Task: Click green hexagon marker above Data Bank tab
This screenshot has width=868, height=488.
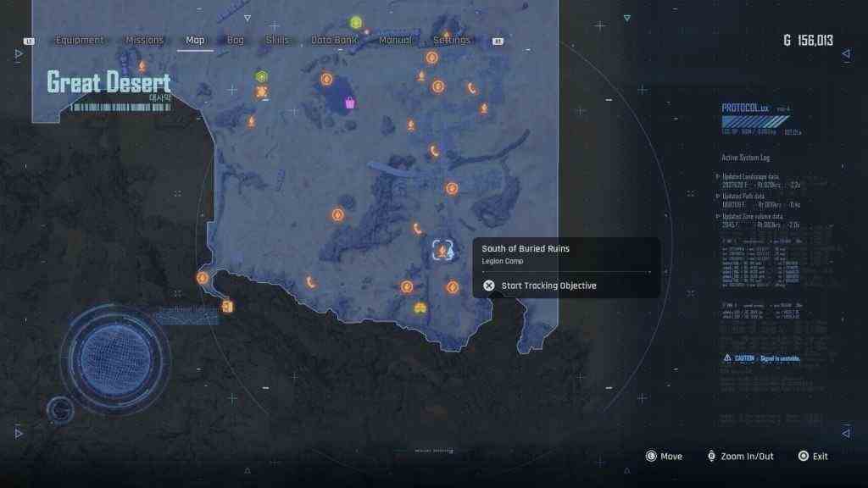Action: (356, 23)
